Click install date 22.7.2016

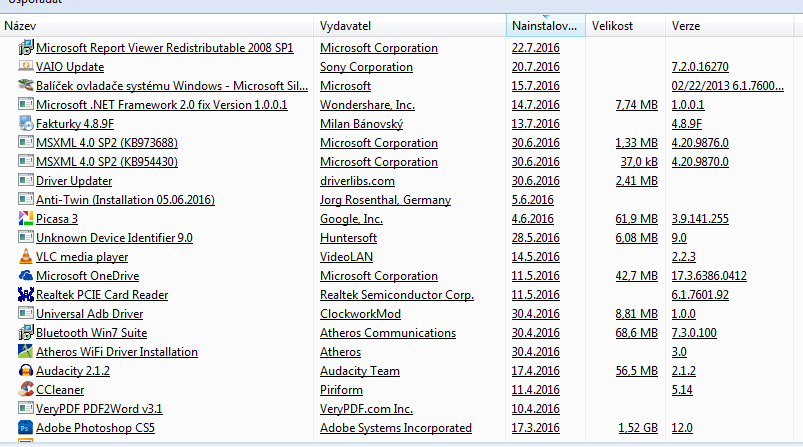click(x=535, y=48)
